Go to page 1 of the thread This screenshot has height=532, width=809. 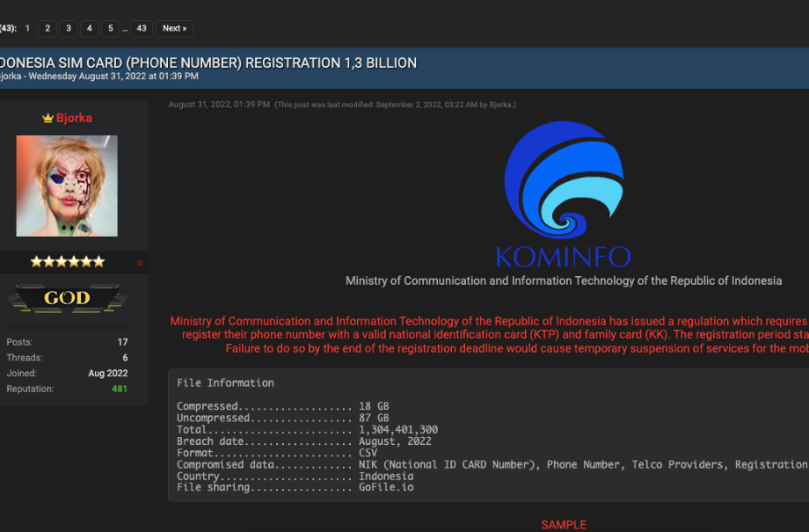pos(27,28)
